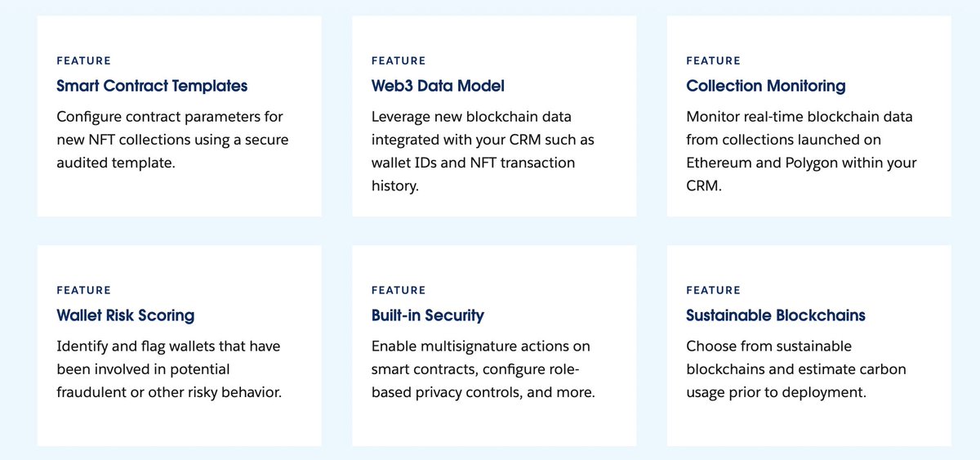Select the Sustainable Blockchains description paragraph
Image resolution: width=980 pixels, height=460 pixels.
click(x=796, y=369)
